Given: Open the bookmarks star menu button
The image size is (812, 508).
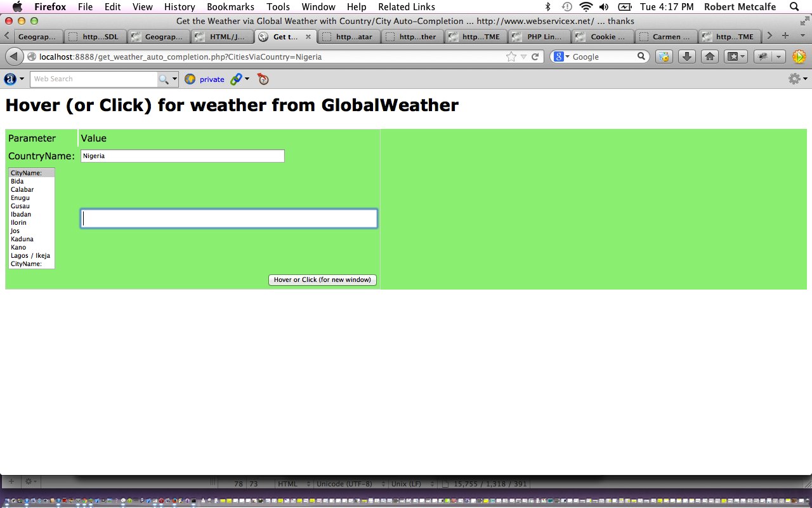Looking at the screenshot, I should 735,57.
